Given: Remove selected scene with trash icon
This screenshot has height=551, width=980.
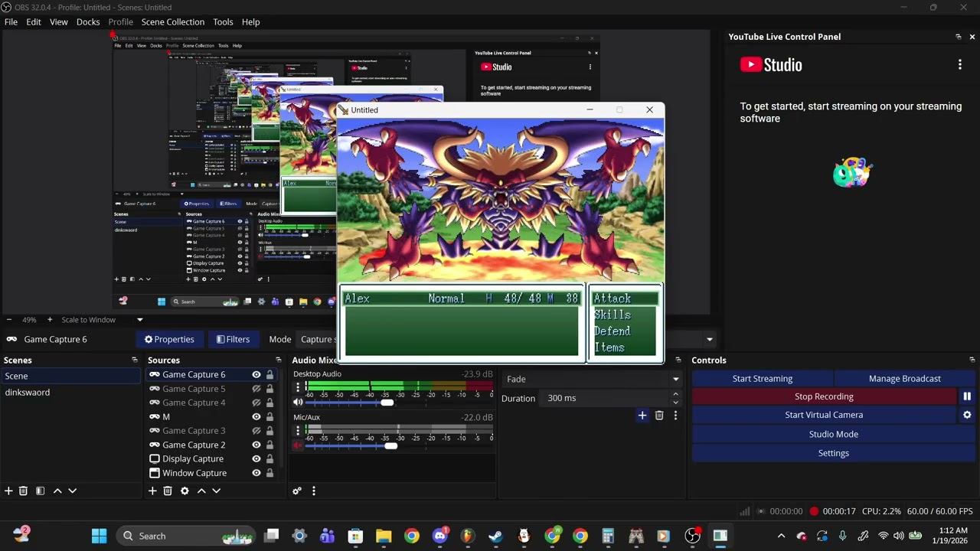Looking at the screenshot, I should [x=23, y=491].
